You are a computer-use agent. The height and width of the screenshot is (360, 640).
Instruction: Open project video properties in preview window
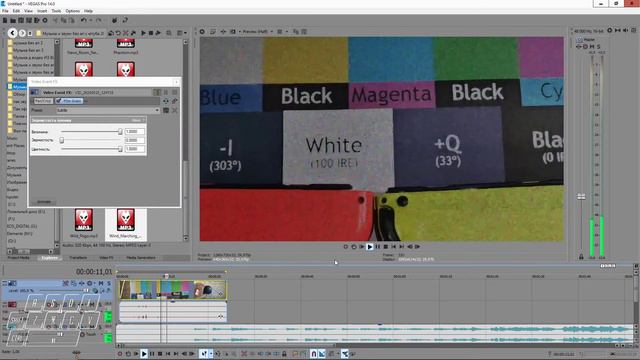point(202,31)
